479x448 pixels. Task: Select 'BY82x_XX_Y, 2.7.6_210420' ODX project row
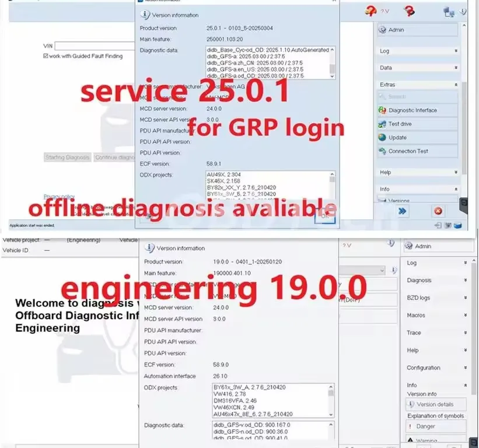(242, 187)
